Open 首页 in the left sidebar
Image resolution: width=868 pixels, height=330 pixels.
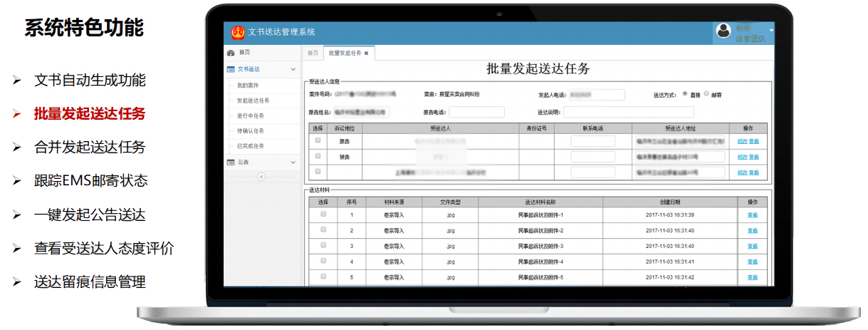pyautogui.click(x=245, y=53)
